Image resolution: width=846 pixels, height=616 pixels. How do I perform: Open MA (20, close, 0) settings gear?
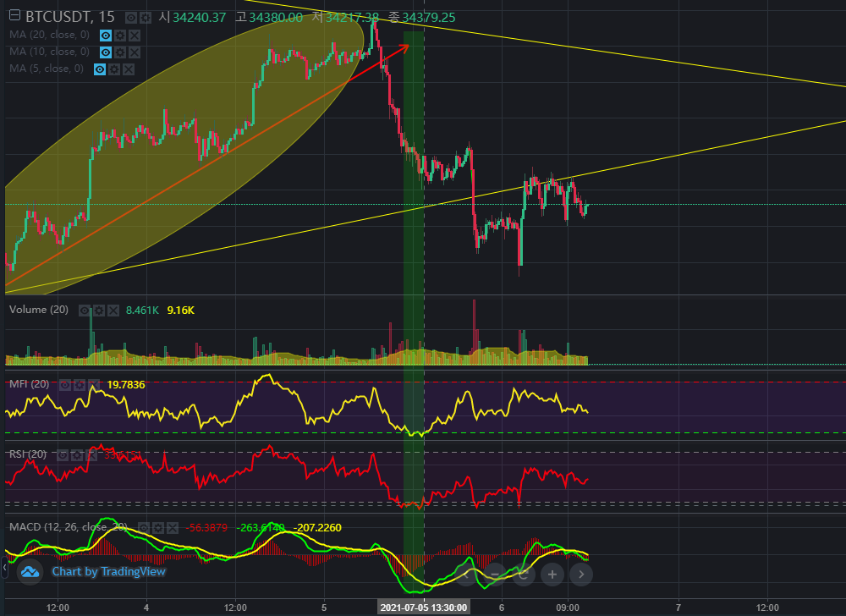120,35
